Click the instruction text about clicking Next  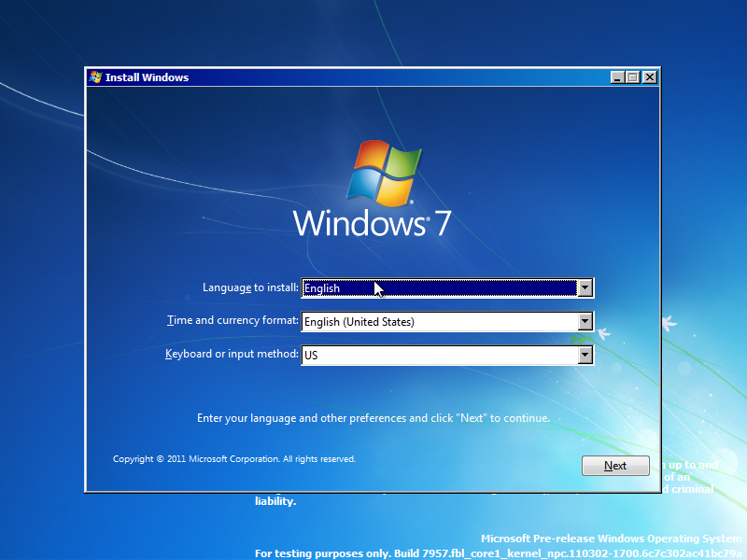373,417
